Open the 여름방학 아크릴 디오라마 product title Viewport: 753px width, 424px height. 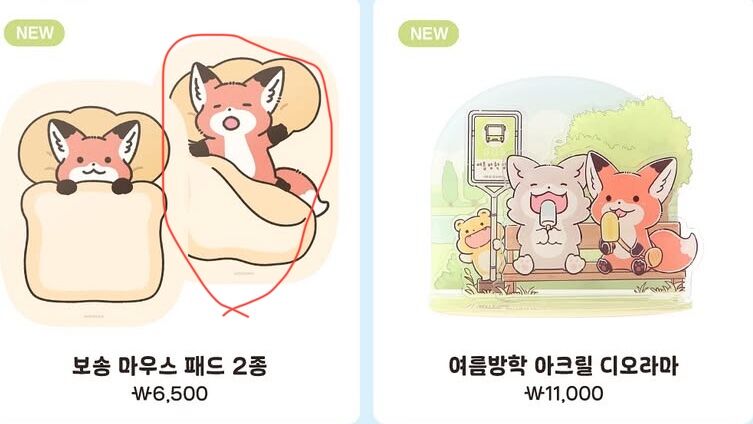point(563,366)
